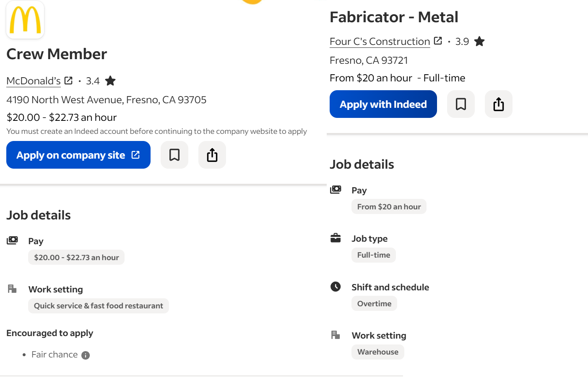Select the Full-time job type chip
Viewport: 588px width, 386px height.
tap(374, 255)
